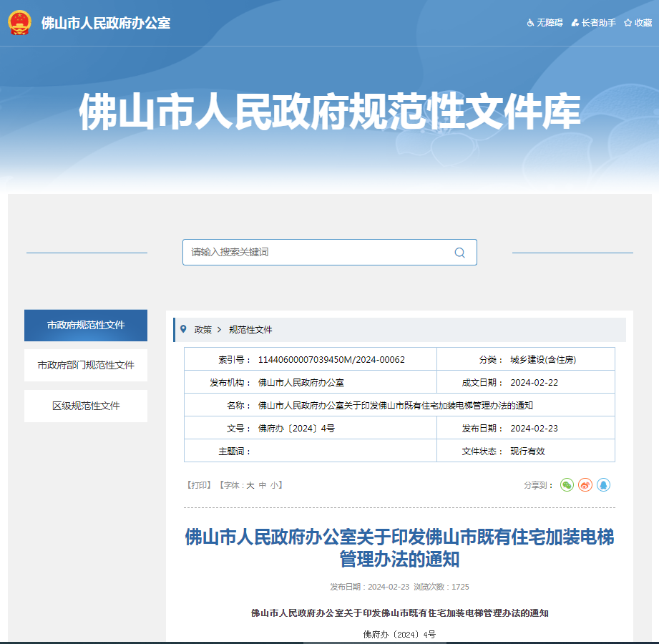Click the category value 城乡建设(含住房)
This screenshot has height=644, width=659.
click(543, 360)
